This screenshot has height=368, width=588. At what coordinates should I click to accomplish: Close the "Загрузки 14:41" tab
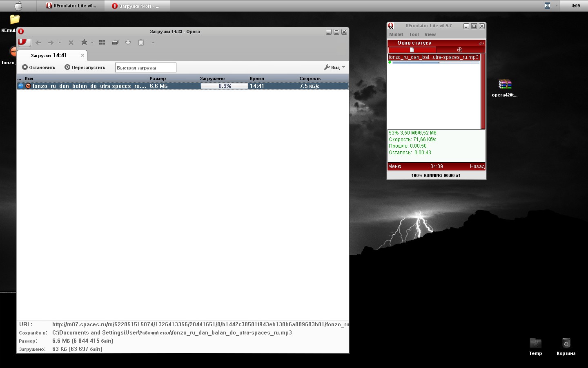82,55
